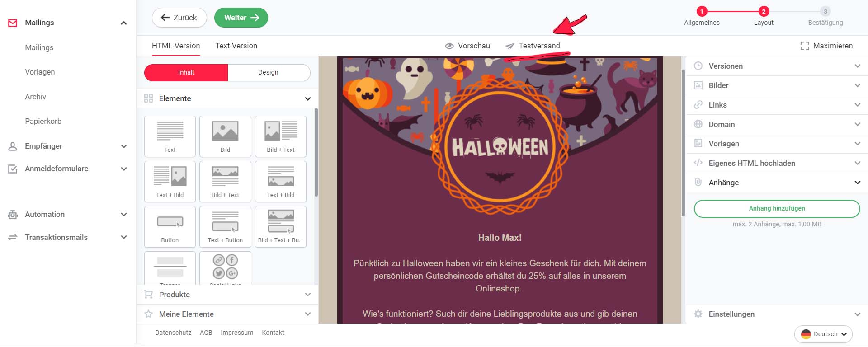
Task: Go to step 3 Bestätigung
Action: [x=826, y=16]
